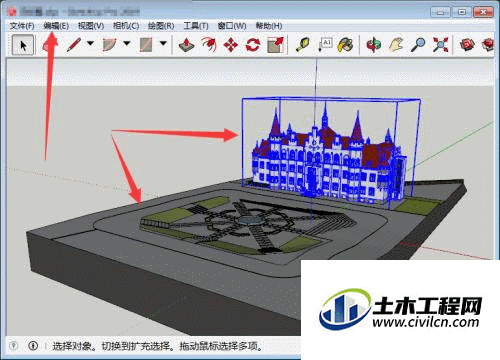This screenshot has height=360, width=500.
Task: Select the arrow Select tool
Action: [23, 45]
